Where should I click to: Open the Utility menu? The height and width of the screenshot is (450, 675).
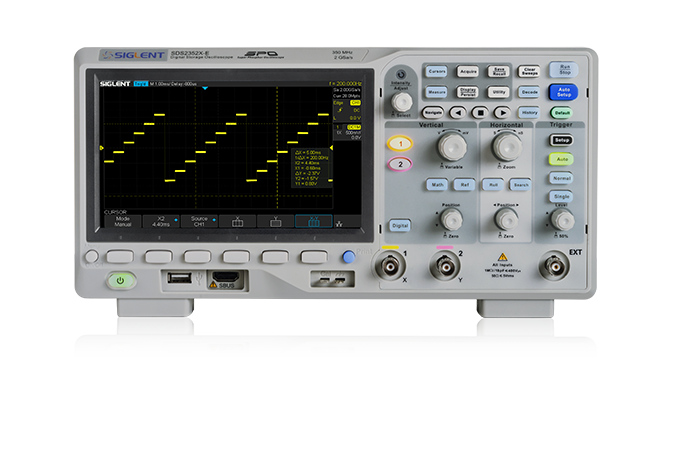[x=499, y=92]
